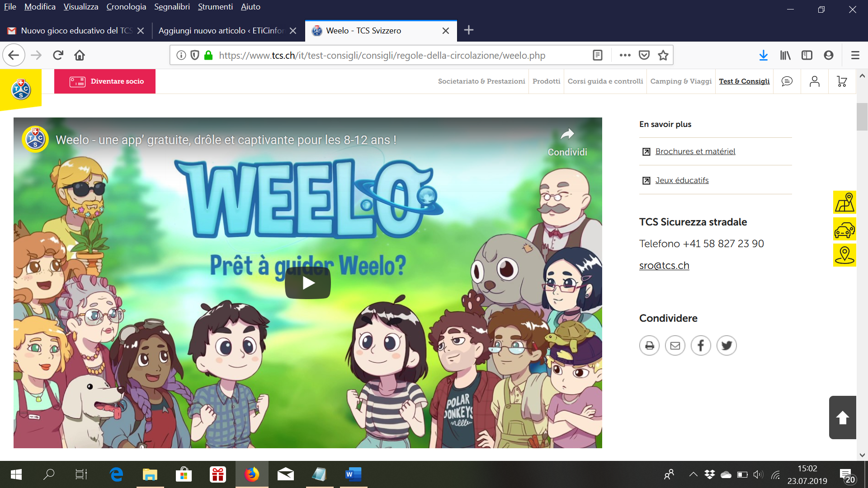
Task: Open the Strumenti menu
Action: point(215,7)
